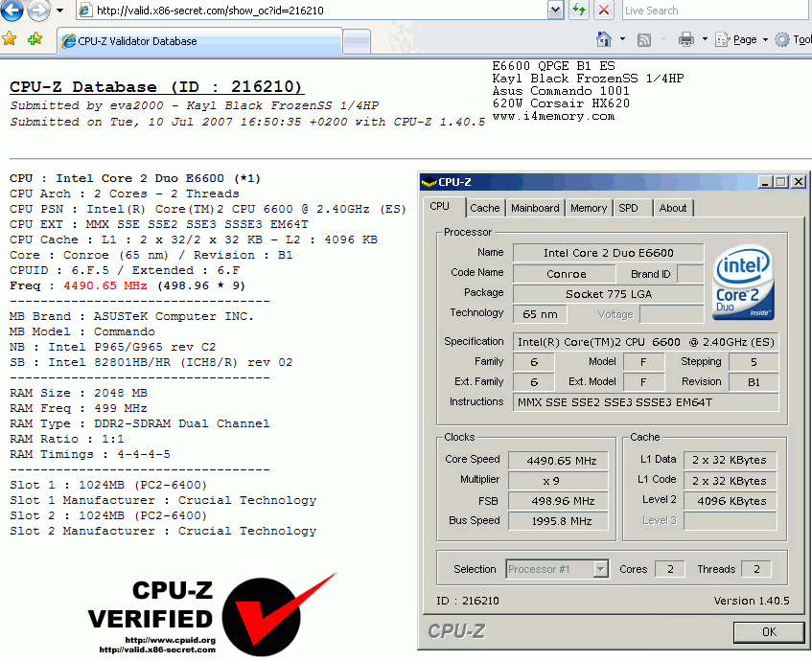Click the Intel Core 2 Duo logo
The height and width of the screenshot is (661, 812).
coord(744,282)
